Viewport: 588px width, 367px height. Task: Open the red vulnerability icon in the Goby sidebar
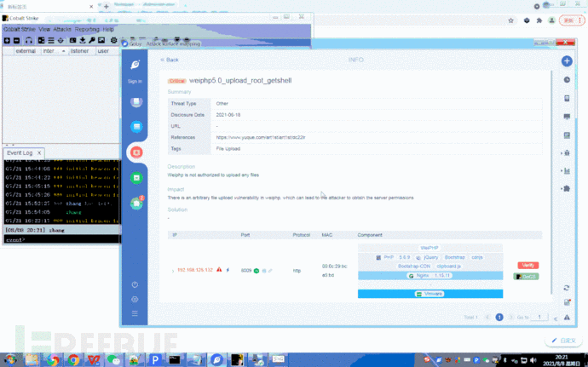(x=136, y=152)
